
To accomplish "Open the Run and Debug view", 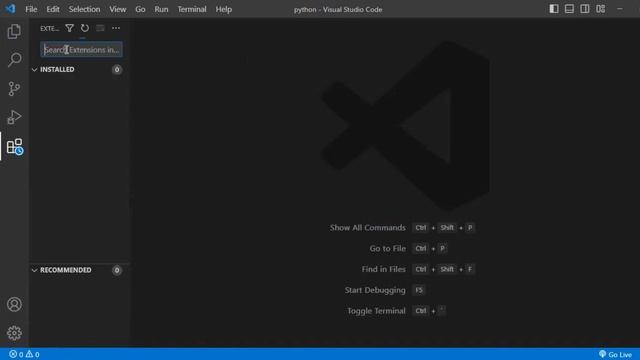I will (14, 117).
